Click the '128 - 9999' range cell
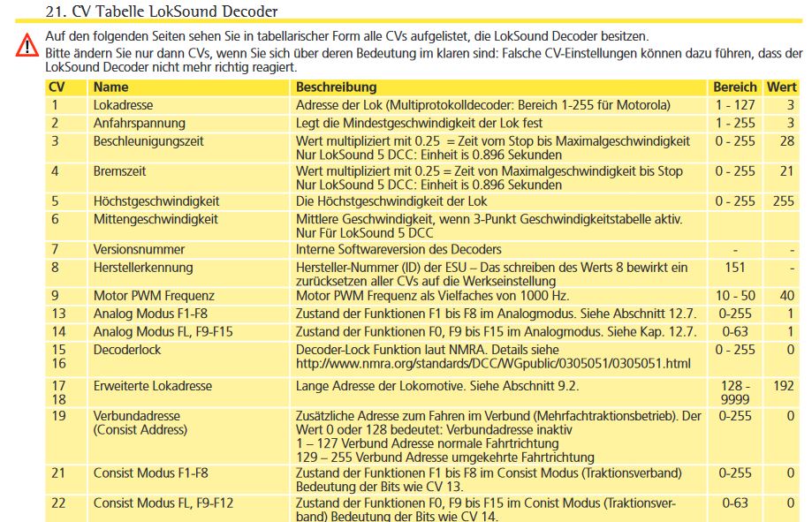Image resolution: width=812 pixels, height=522 pixels. click(x=735, y=393)
